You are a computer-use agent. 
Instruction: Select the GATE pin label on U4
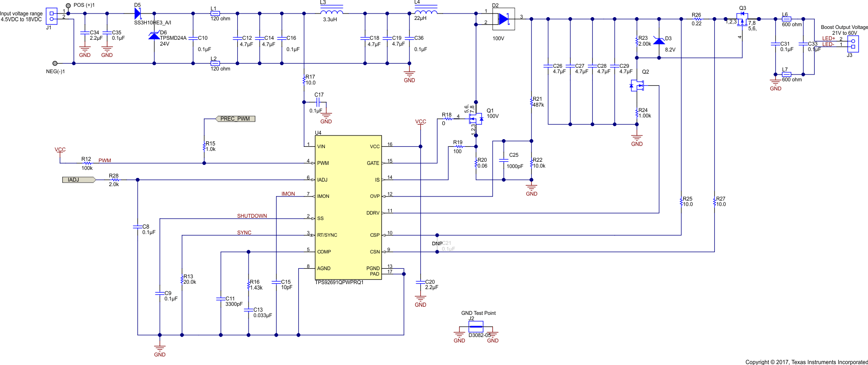[373, 163]
